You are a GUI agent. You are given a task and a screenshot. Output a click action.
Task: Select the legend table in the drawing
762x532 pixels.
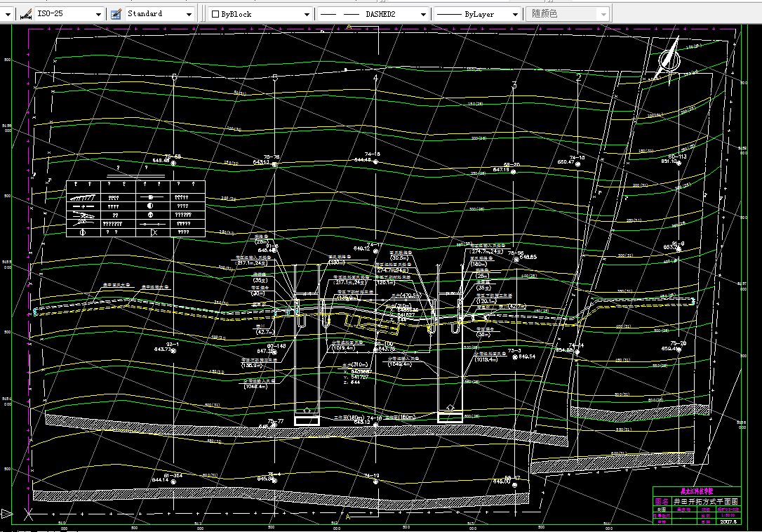pyautogui.click(x=135, y=208)
